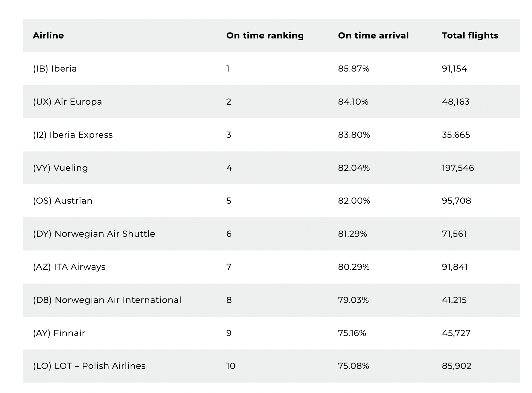Select the (OS) Austrian airline name
Viewport: 532px width, 393px height.
62,201
